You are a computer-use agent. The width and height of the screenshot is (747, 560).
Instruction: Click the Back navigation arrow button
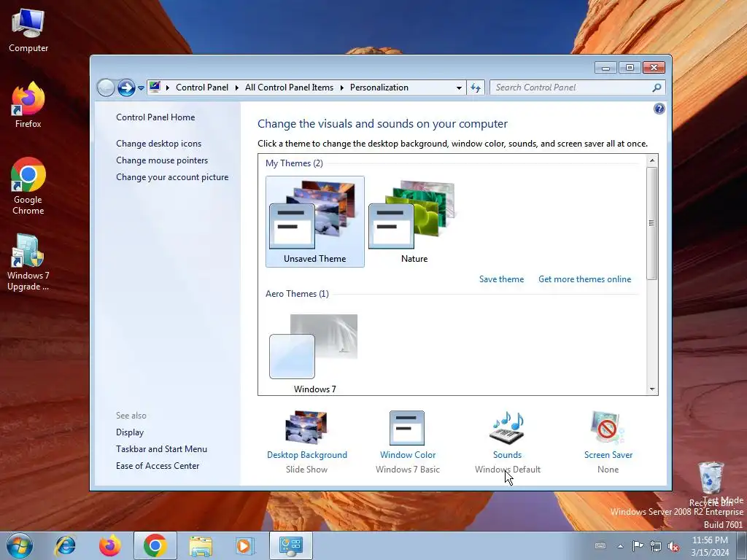106,87
